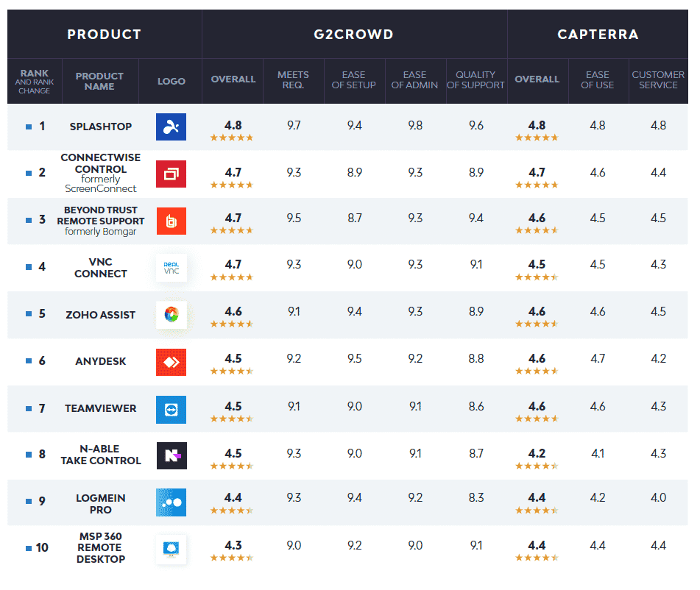The image size is (700, 590).
Task: Click the Ease of Use column header
Action: (x=598, y=80)
